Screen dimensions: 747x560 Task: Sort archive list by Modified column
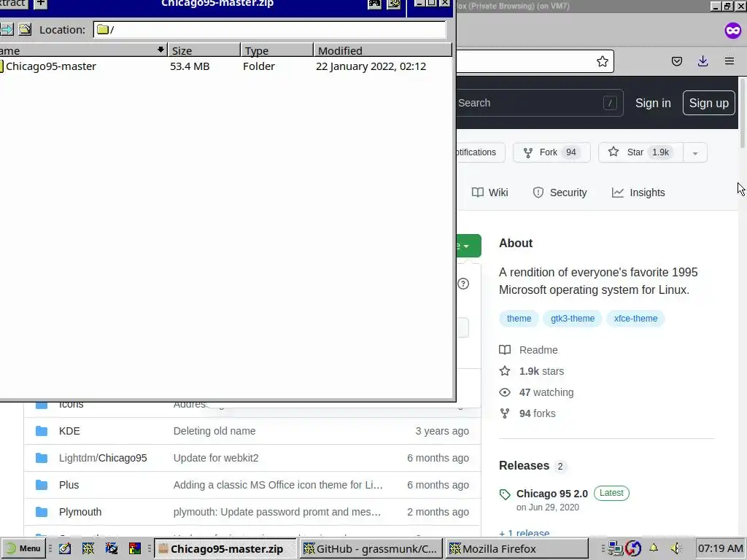(x=382, y=50)
